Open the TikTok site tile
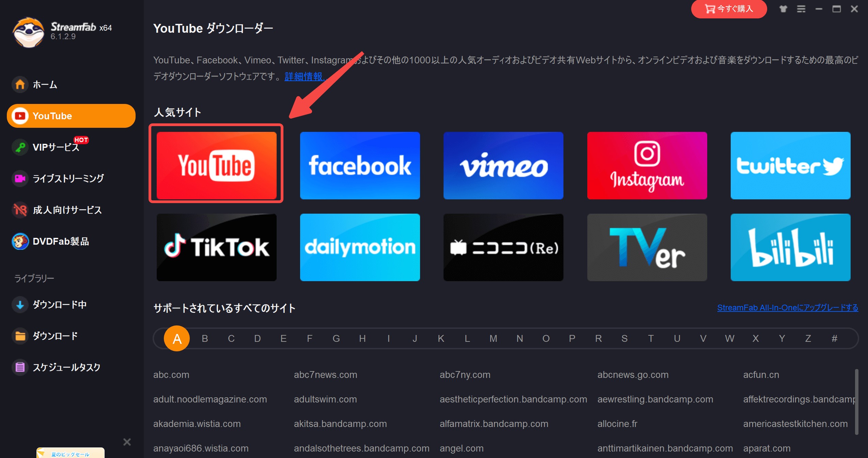Image resolution: width=868 pixels, height=458 pixels. (217, 247)
